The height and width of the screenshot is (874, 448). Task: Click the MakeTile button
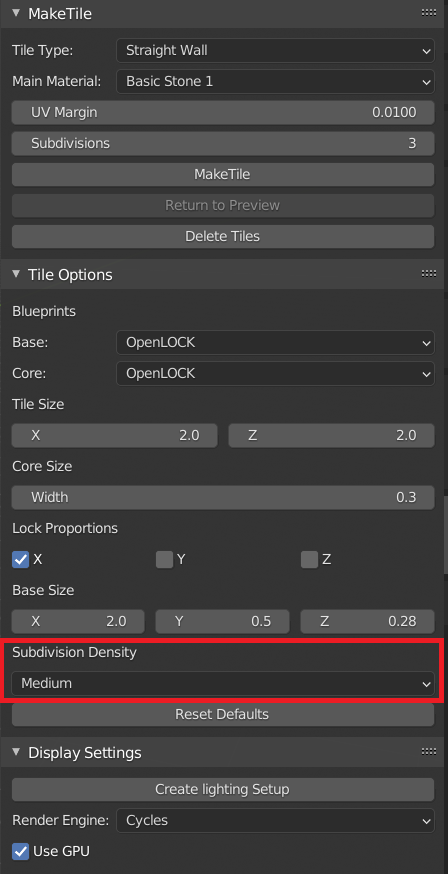pos(223,174)
